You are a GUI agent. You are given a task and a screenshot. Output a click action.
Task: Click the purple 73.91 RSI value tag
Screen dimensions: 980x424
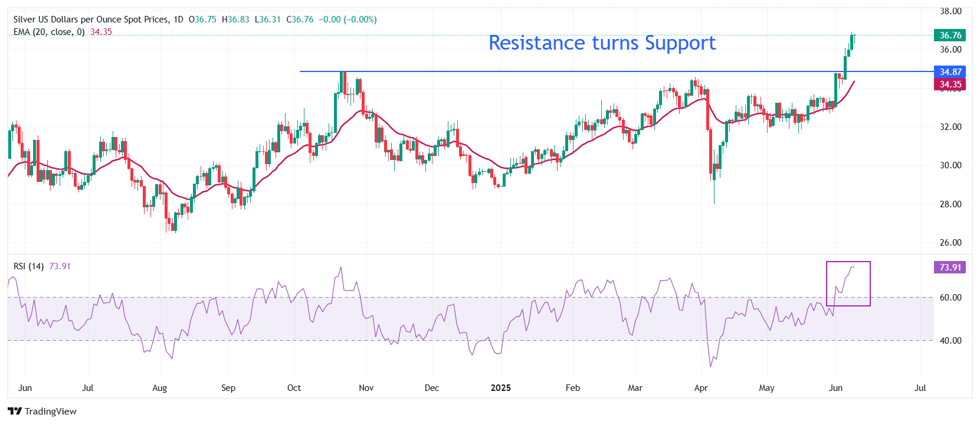[950, 268]
